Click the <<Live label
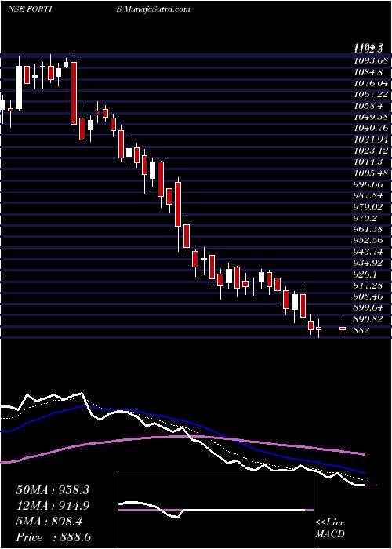Image resolution: width=392 pixels, height=549 pixels. [x=330, y=523]
